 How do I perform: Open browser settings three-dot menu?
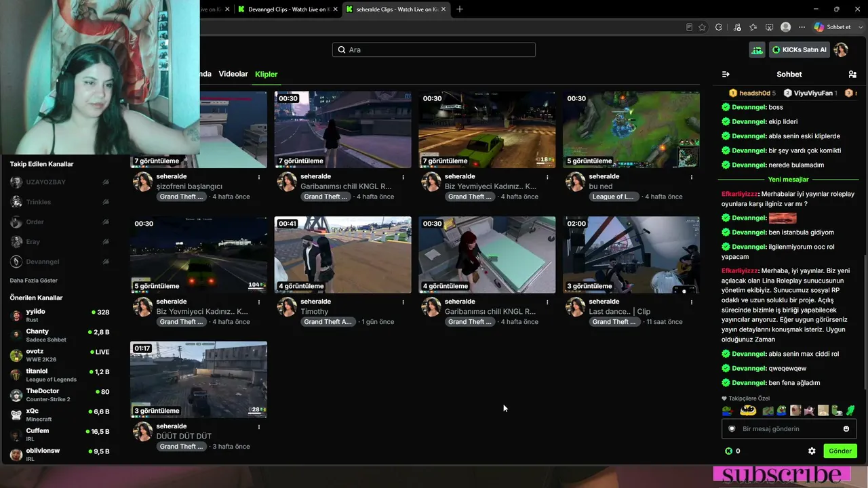click(x=803, y=27)
